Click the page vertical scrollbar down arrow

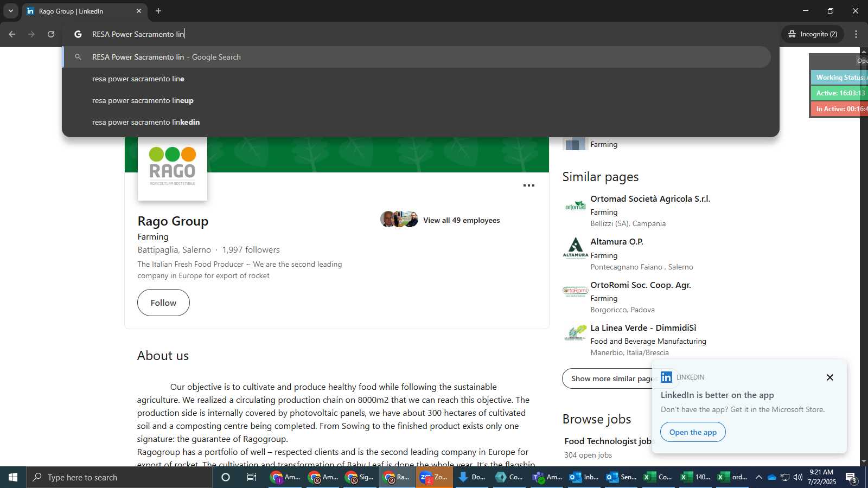coord(864,461)
